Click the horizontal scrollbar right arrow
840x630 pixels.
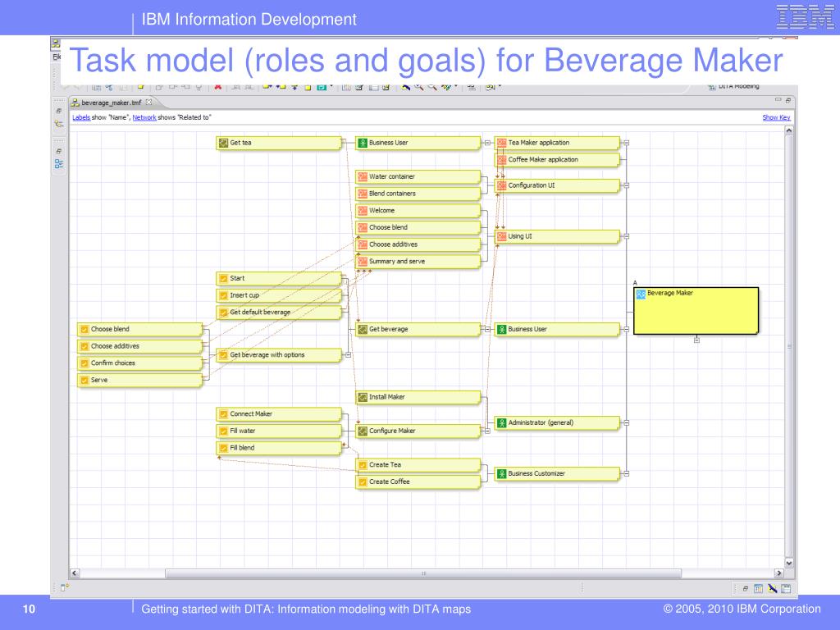click(x=779, y=573)
